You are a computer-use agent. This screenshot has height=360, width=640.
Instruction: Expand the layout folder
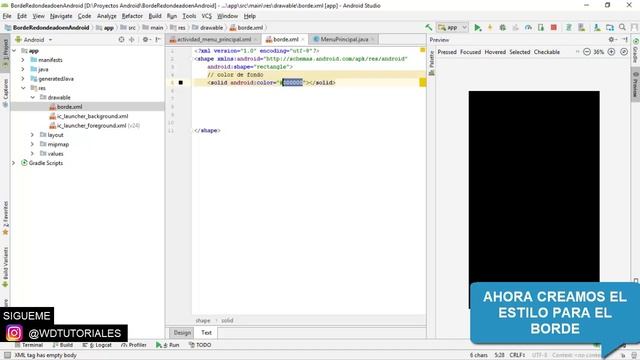pyautogui.click(x=33, y=135)
